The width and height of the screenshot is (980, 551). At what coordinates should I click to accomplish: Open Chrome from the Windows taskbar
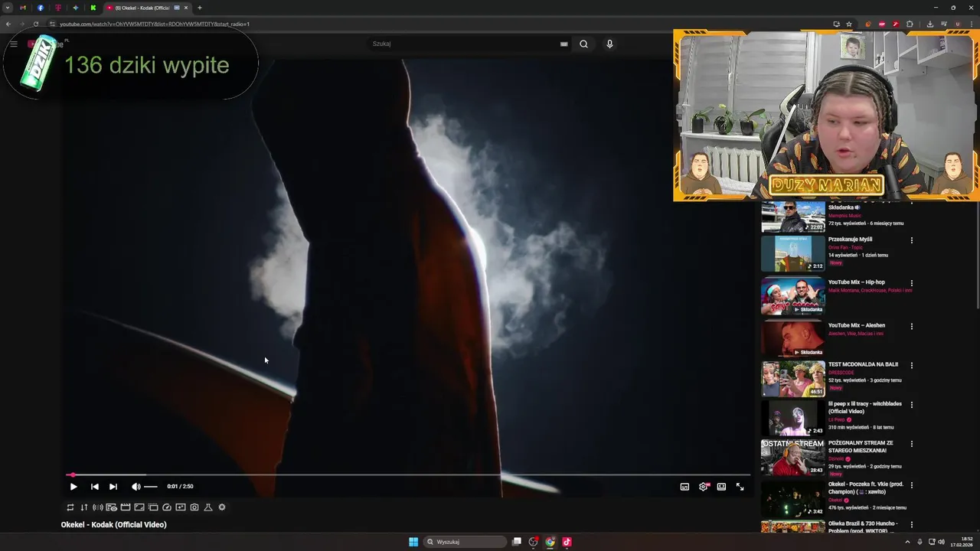[550, 542]
